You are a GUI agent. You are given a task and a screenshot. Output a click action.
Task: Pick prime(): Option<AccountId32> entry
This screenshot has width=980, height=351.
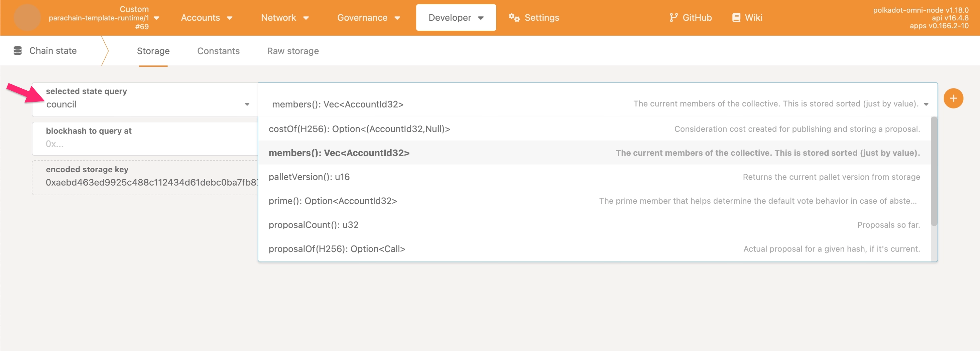[332, 201]
